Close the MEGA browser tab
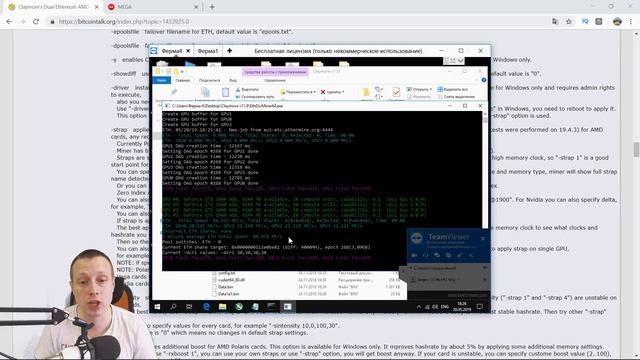Viewport: 640px width, 360px height. 196,7
